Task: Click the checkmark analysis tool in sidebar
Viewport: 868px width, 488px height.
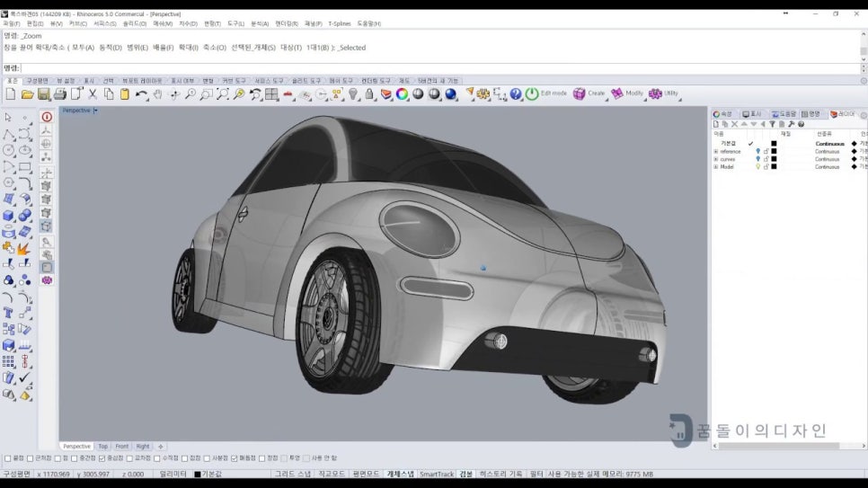Action: pyautogui.click(x=24, y=377)
